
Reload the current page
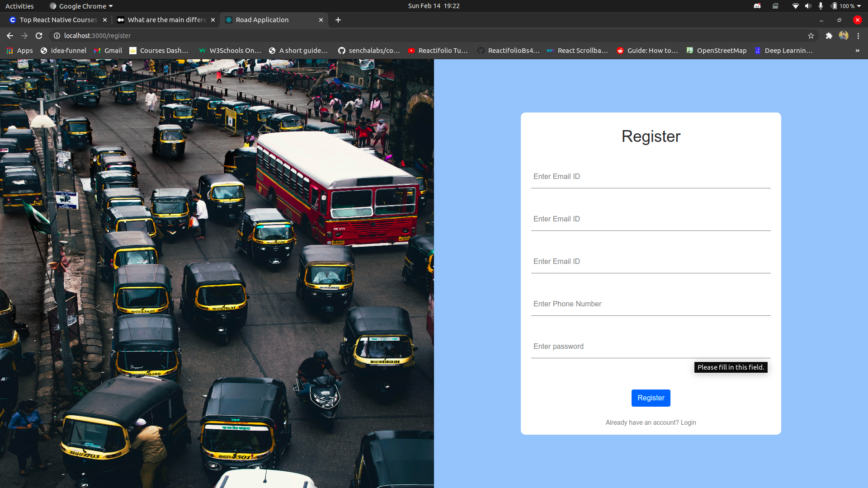pyautogui.click(x=39, y=36)
